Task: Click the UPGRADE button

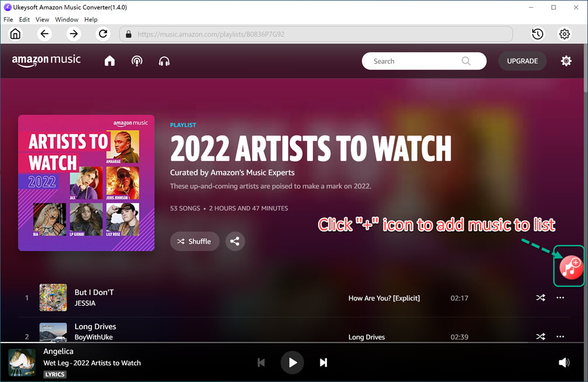Action: (x=522, y=61)
